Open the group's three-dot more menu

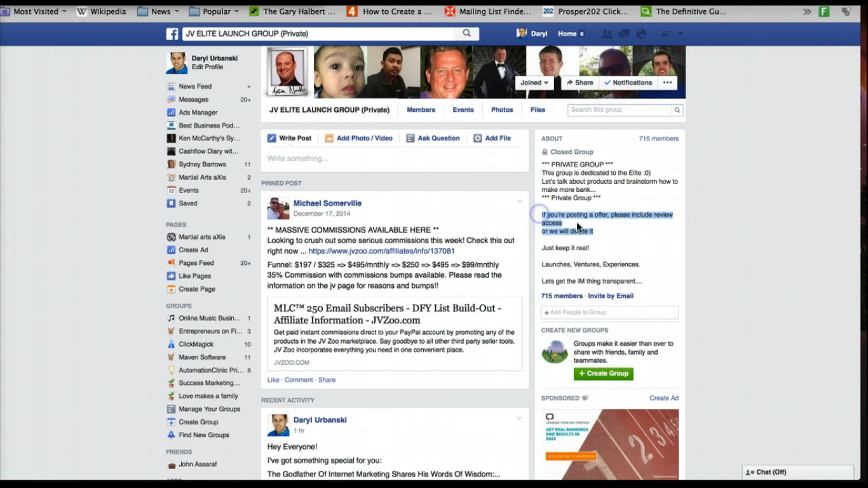tap(667, 83)
